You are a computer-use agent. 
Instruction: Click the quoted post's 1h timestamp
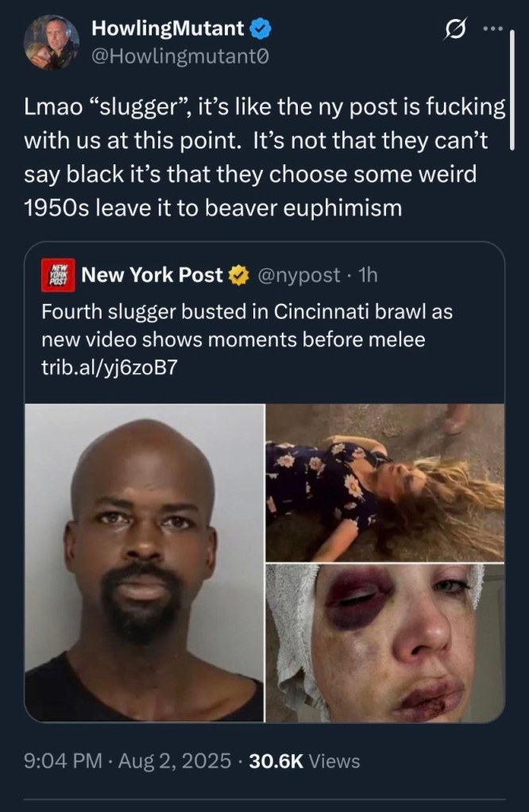point(368,275)
